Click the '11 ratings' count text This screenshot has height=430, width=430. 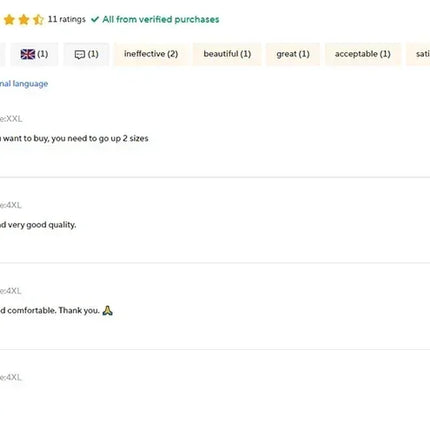[66, 19]
